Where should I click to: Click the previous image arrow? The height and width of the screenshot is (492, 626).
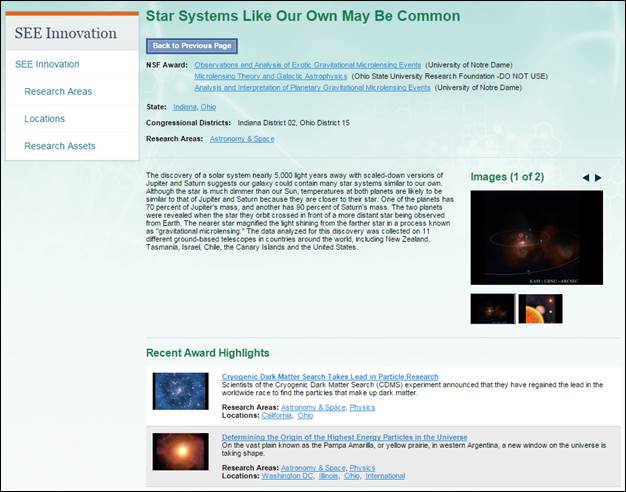586,178
